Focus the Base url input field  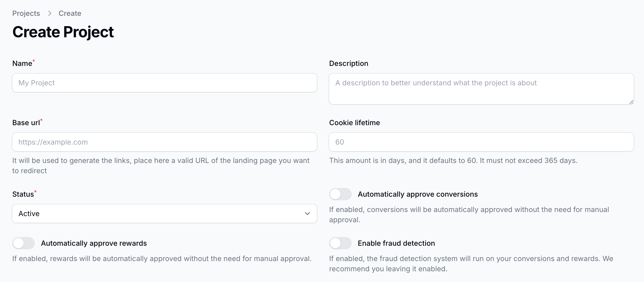(x=165, y=142)
